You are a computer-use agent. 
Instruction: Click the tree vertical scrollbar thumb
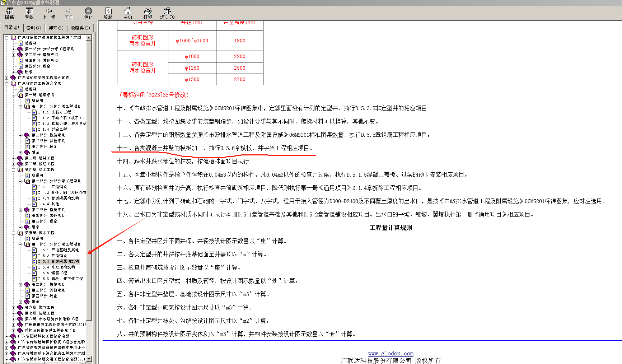[x=89, y=180]
